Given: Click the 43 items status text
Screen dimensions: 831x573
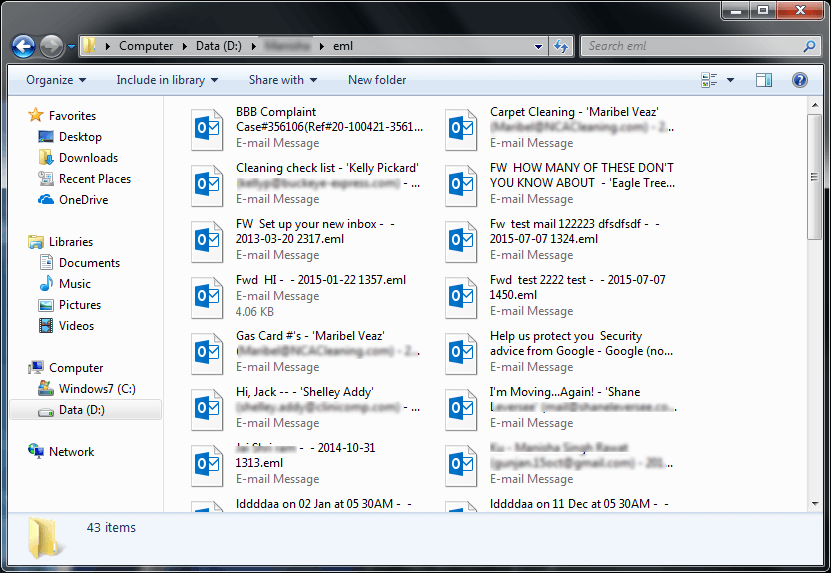Looking at the screenshot, I should point(111,528).
